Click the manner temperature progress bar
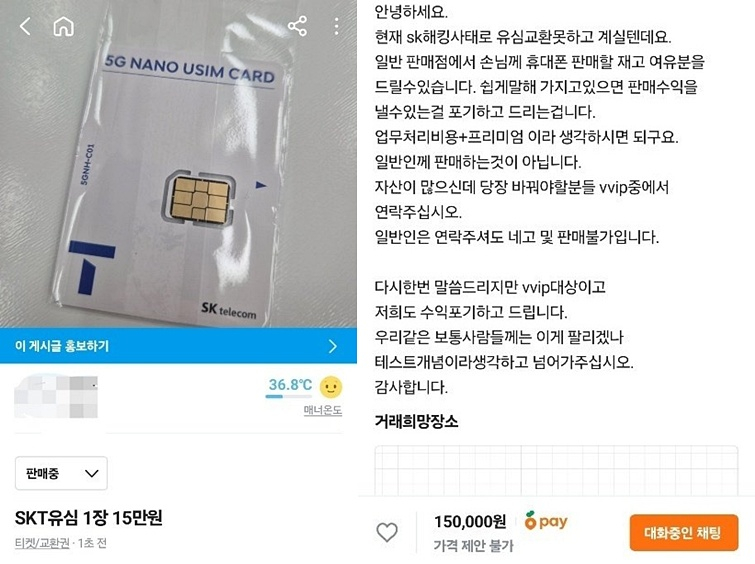755x564 pixels. coord(288,396)
